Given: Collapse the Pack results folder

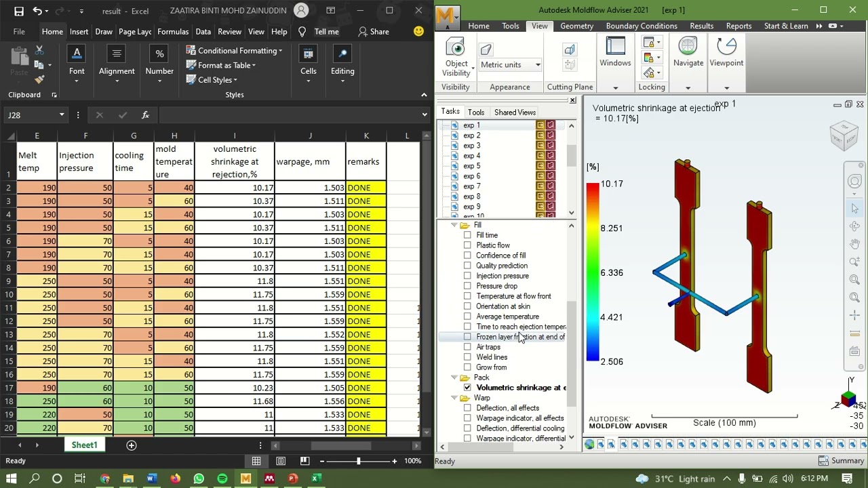Looking at the screenshot, I should click(454, 378).
